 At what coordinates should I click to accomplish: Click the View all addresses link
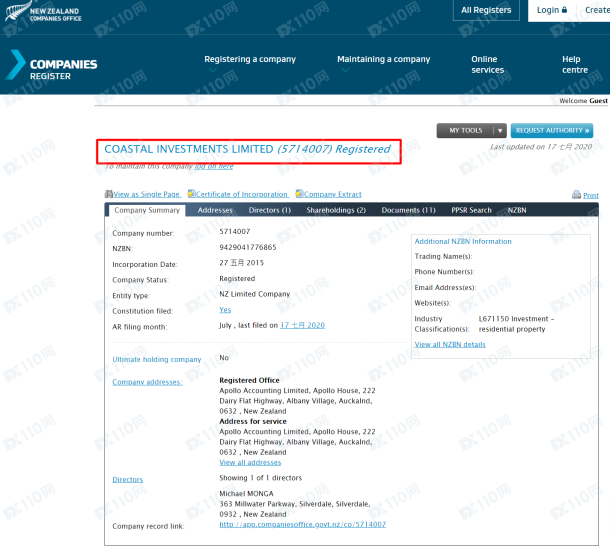coord(250,462)
